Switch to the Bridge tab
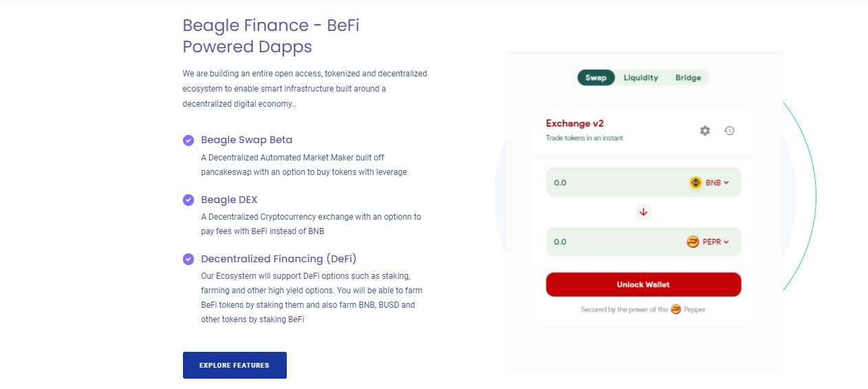868x389 pixels. (688, 78)
